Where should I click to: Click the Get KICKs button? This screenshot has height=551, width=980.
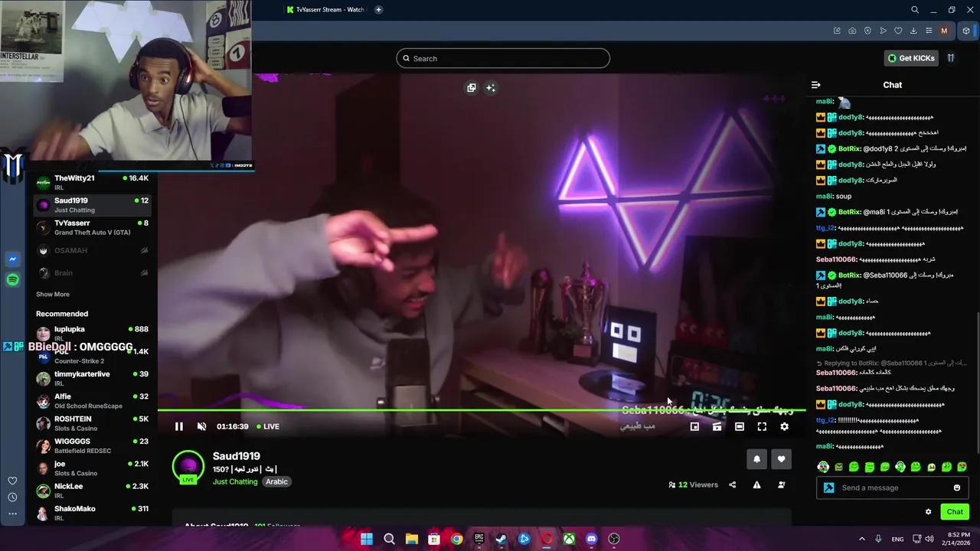click(x=911, y=58)
